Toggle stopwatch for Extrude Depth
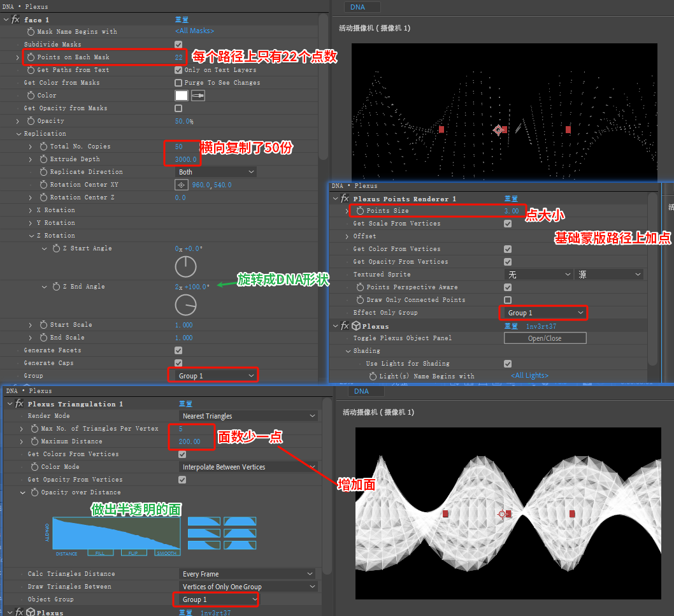The height and width of the screenshot is (616, 674). [44, 159]
